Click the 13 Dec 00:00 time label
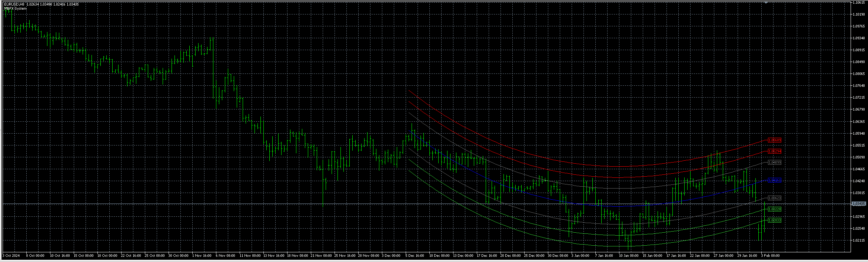The height and width of the screenshot is (262, 868). click(x=463, y=256)
